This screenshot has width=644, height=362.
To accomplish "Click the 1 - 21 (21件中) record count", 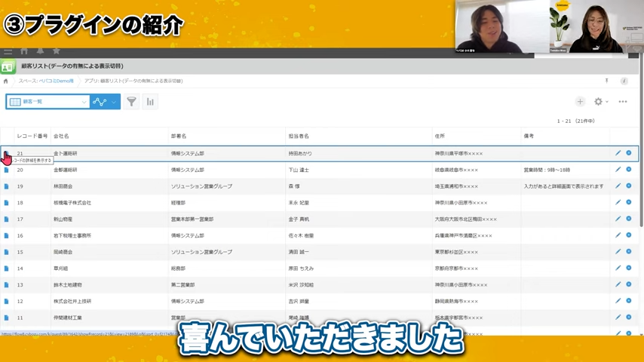I will (576, 121).
